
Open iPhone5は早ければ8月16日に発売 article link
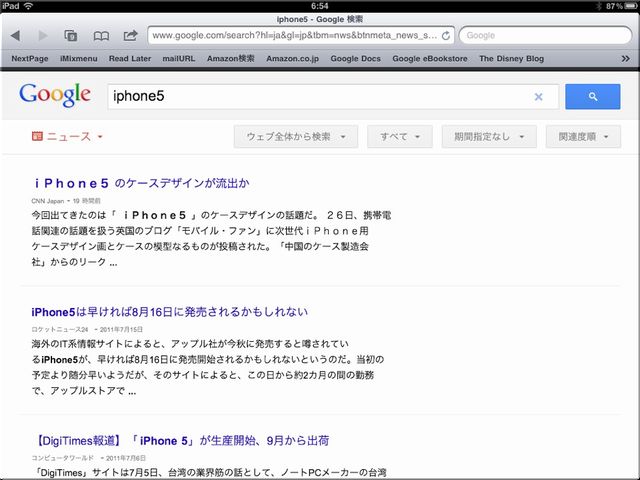pos(169,312)
